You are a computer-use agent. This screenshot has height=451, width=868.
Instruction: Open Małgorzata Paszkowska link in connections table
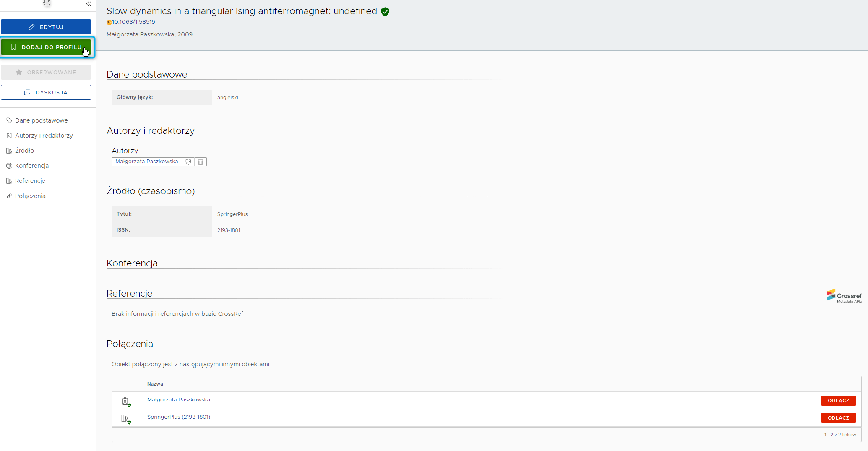coord(178,400)
